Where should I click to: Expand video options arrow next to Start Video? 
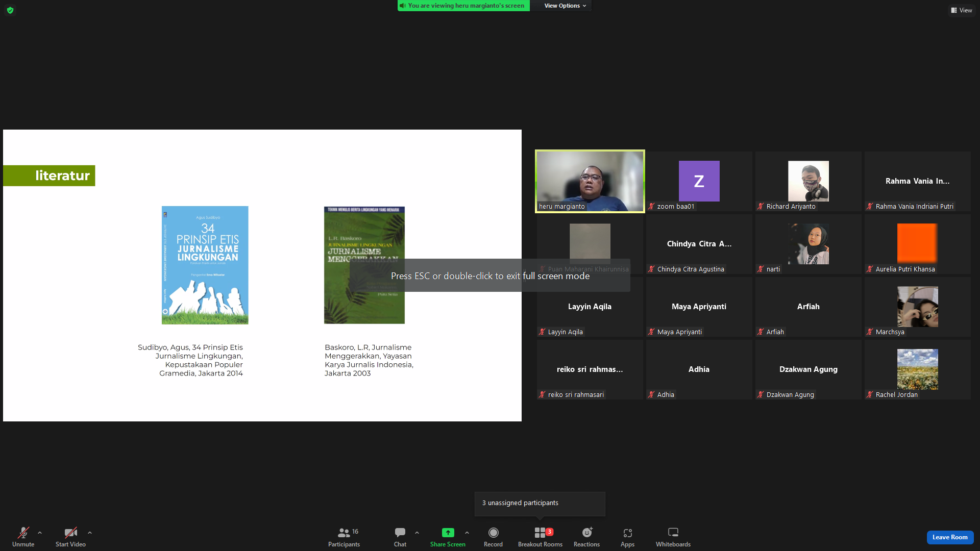[x=90, y=533]
